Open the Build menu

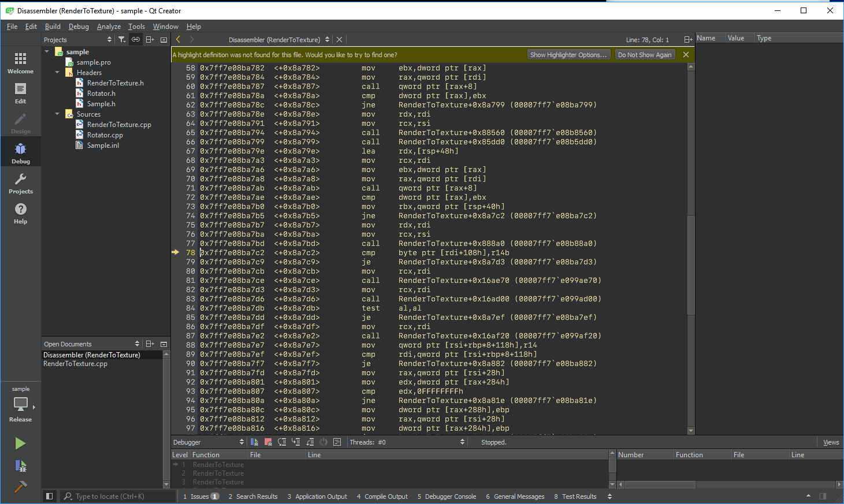pyautogui.click(x=53, y=27)
